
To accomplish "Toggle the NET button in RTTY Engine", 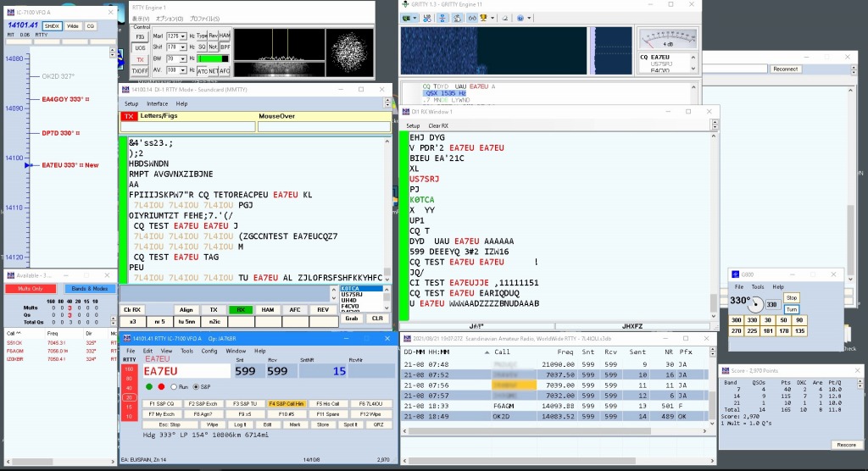I will [213, 71].
